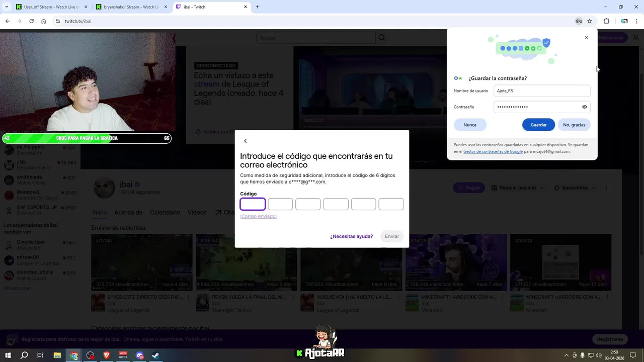644x362 pixels.
Task: Open the Chrome profile avatar
Action: [x=624, y=21]
